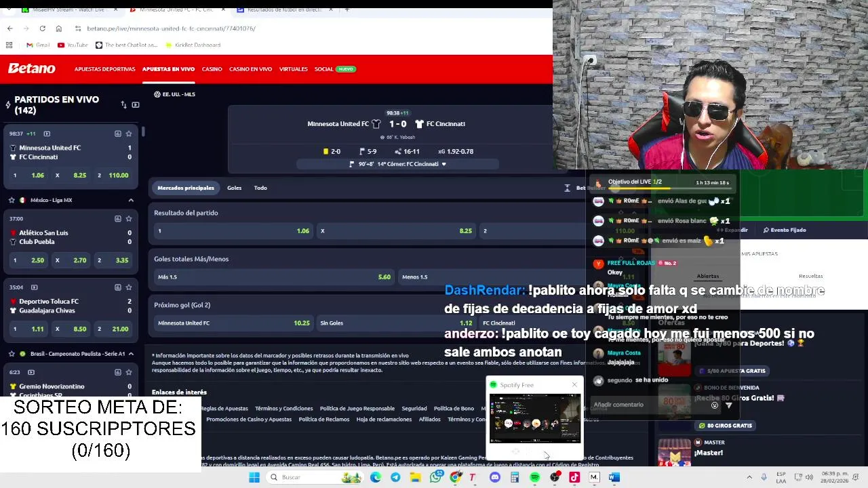Favorite the Atlético San Luis match star
This screenshot has height=488, width=868.
click(129, 219)
